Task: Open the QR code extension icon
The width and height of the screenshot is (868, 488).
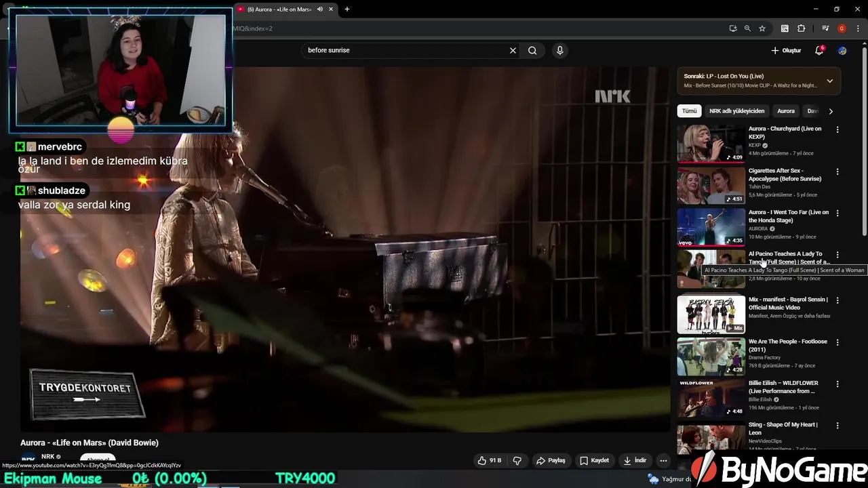Action: (x=785, y=28)
